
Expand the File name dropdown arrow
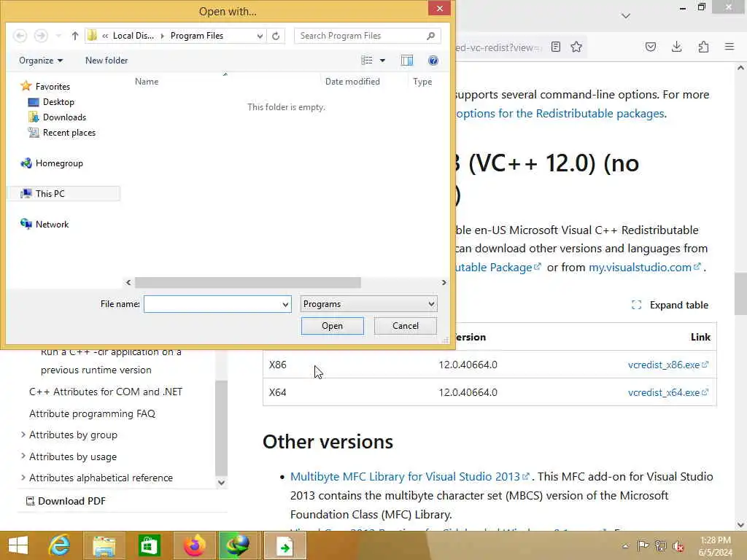[285, 304]
